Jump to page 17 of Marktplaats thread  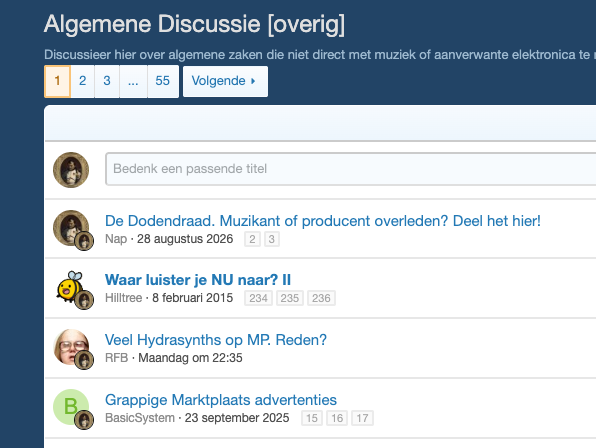coord(362,418)
